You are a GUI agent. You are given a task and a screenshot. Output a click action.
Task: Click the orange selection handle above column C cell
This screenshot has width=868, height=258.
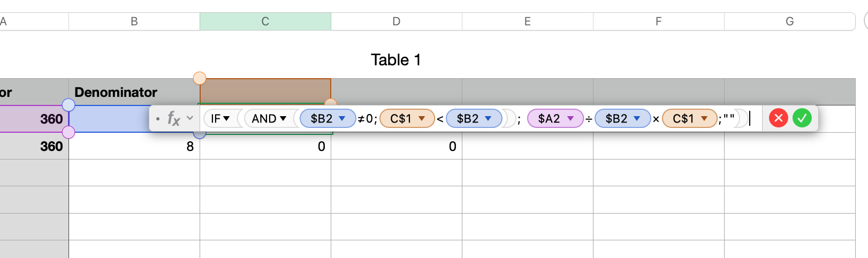pos(199,78)
